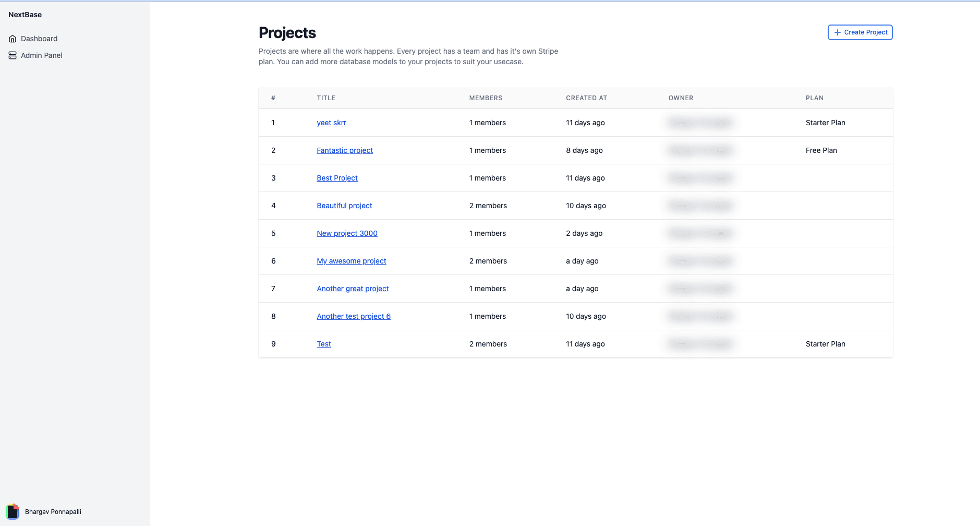980x526 pixels.
Task: Click the NextBase logo text
Action: 25,15
